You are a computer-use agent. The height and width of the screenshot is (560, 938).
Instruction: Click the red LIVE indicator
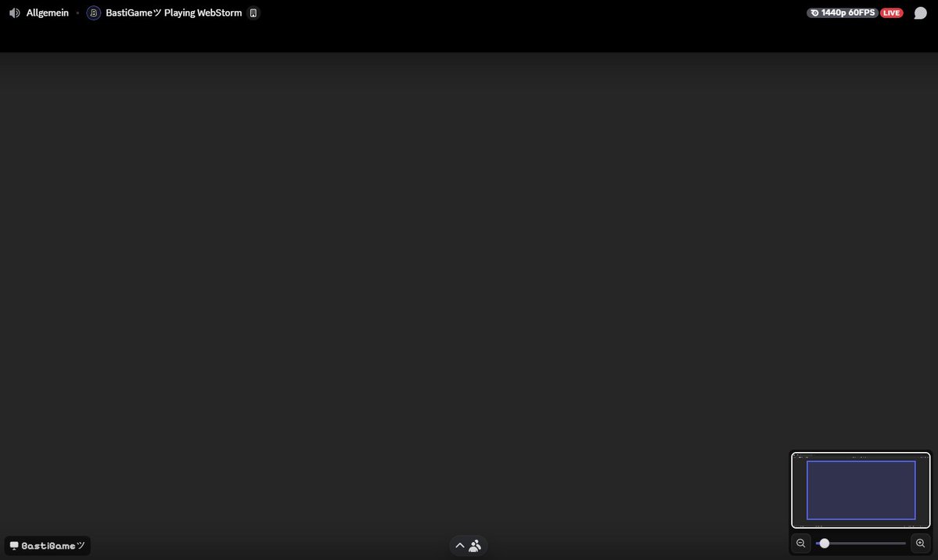(x=891, y=13)
